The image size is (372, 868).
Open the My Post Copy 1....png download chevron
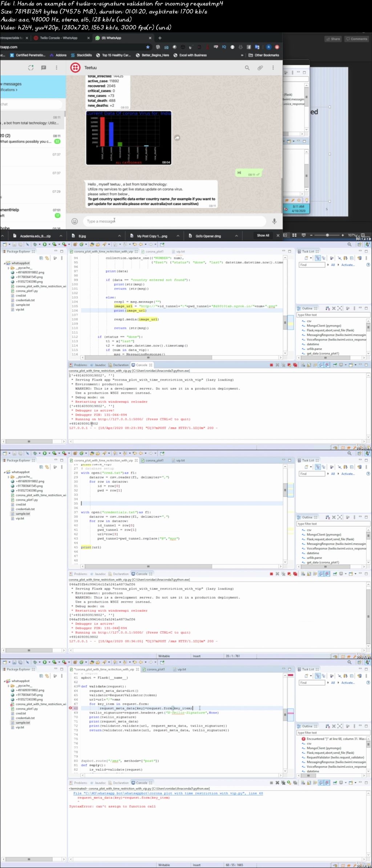[x=178, y=236]
